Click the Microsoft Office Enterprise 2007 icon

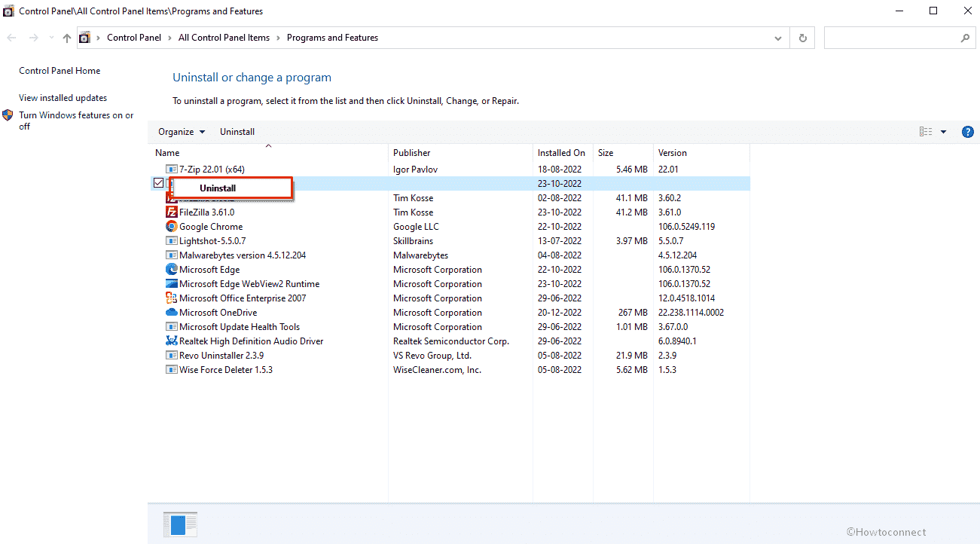pos(172,298)
